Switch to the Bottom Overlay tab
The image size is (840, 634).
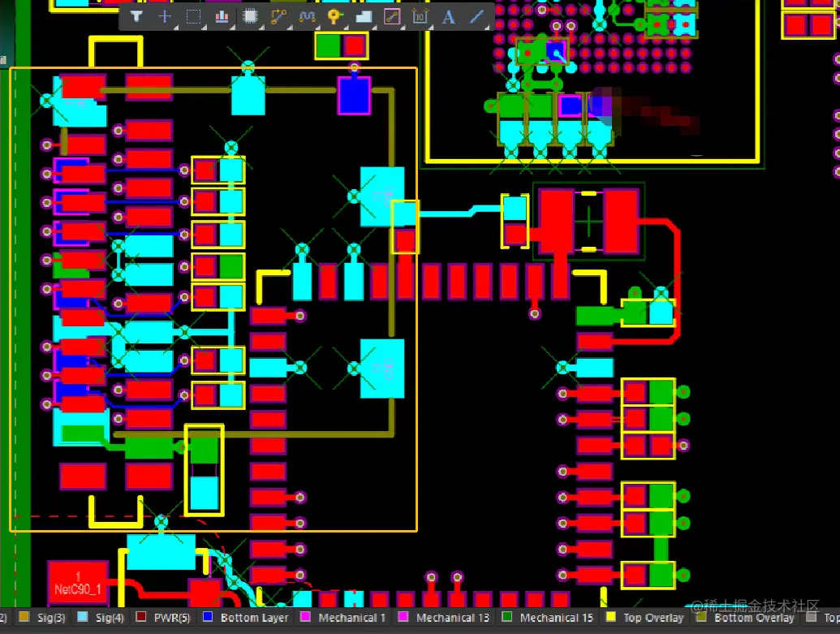point(745,618)
